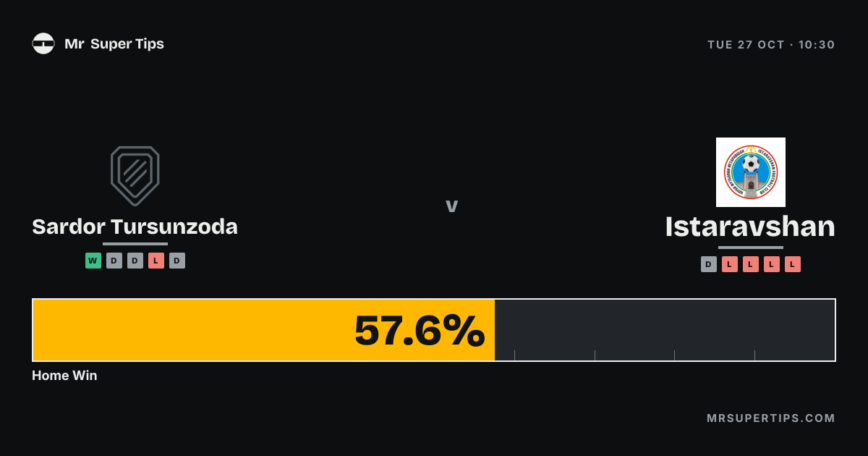Open the Sardor Tursunzoda team name

(x=135, y=227)
